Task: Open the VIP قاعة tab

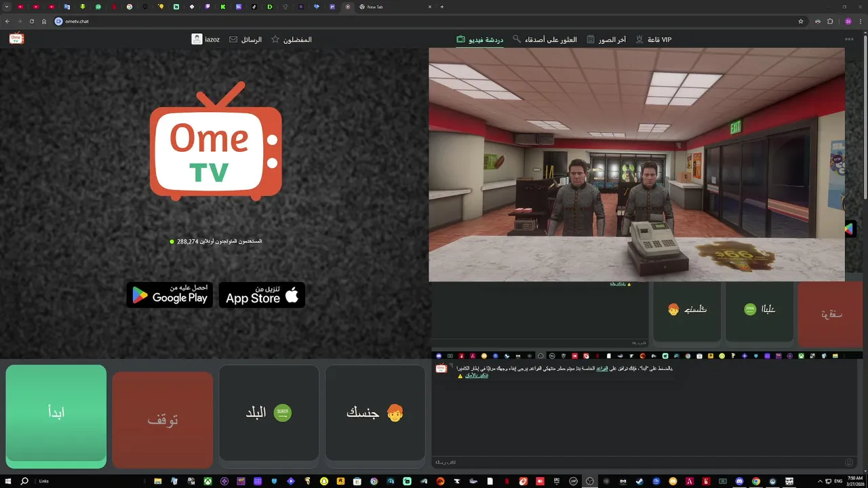Action: [x=653, y=39]
